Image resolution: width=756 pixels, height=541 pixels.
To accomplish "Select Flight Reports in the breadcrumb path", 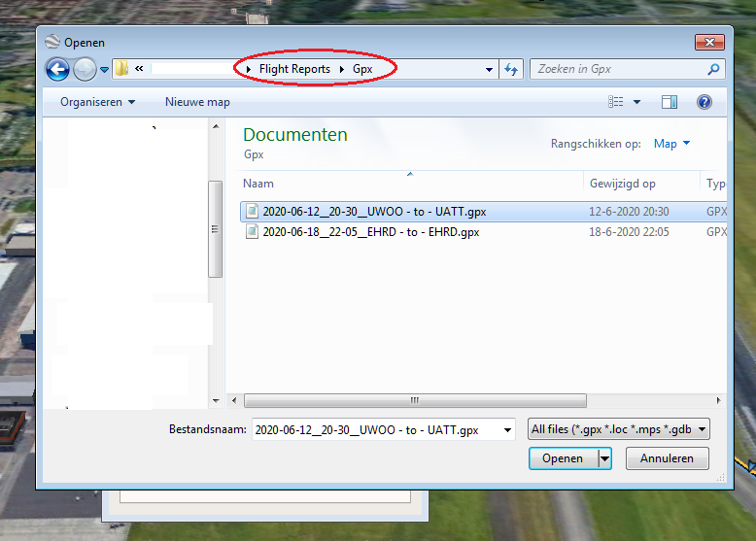I will pyautogui.click(x=294, y=69).
